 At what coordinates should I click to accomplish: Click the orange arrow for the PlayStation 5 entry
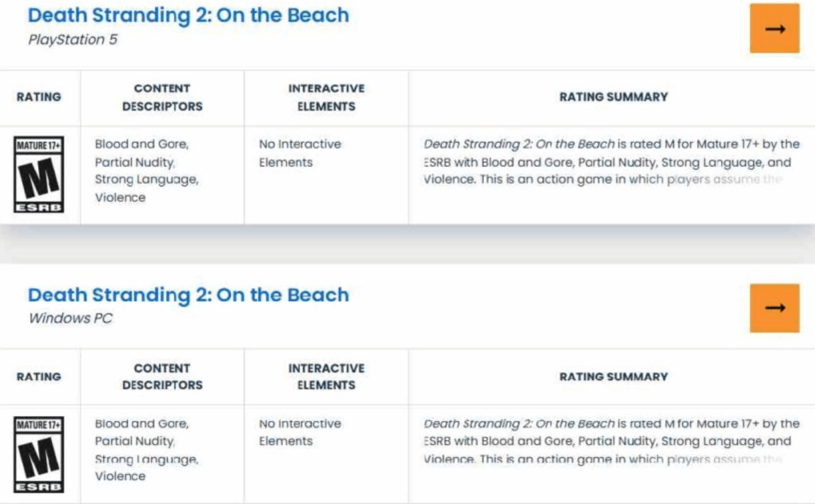(774, 29)
